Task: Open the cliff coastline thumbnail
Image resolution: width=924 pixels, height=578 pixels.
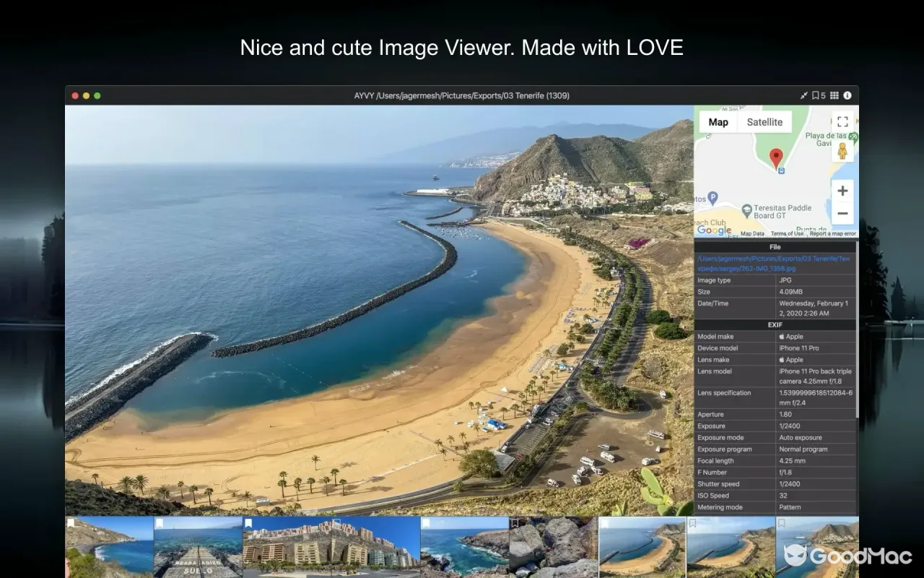Action: (x=109, y=547)
